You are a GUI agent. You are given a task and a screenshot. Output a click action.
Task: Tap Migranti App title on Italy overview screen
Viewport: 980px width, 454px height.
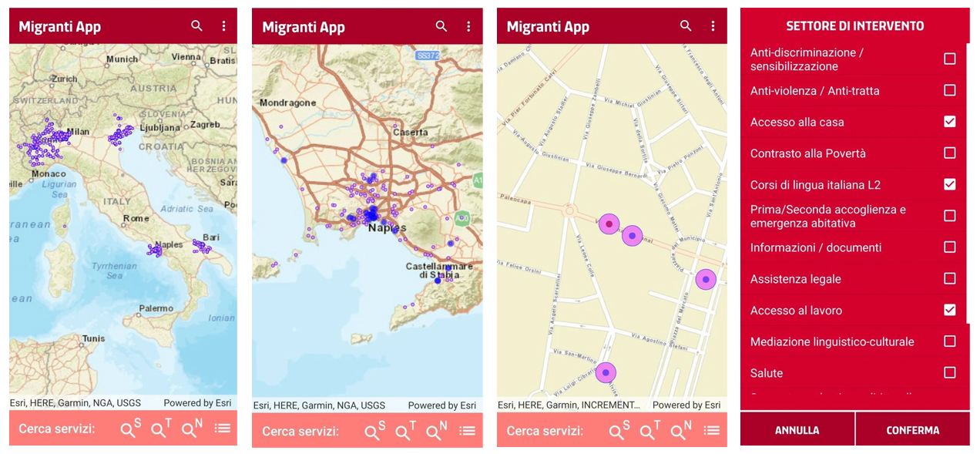click(60, 26)
